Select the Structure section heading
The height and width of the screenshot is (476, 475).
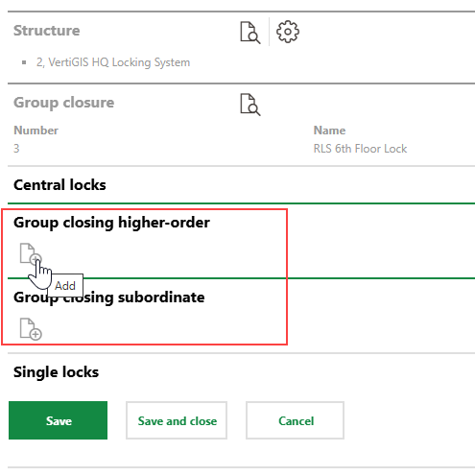point(47,31)
